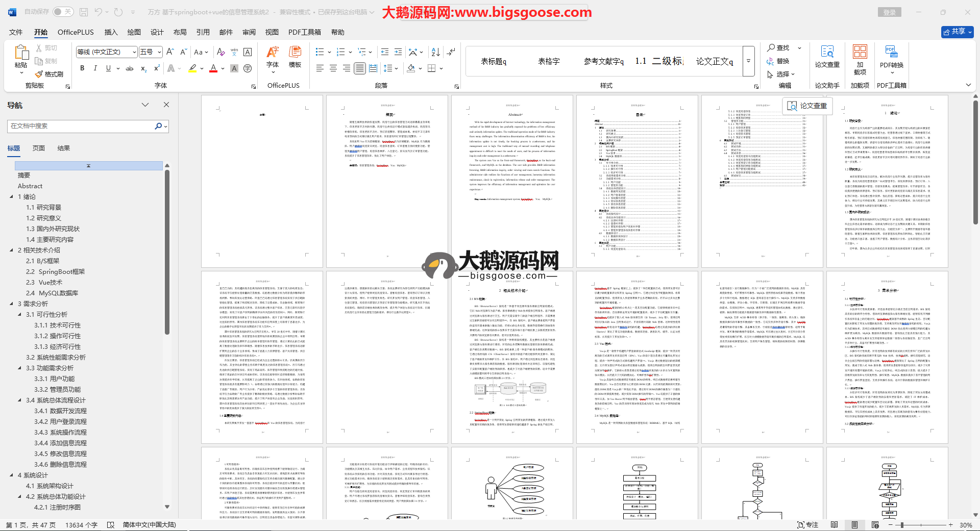Click the zoom slider in status bar

pyautogui.click(x=902, y=525)
